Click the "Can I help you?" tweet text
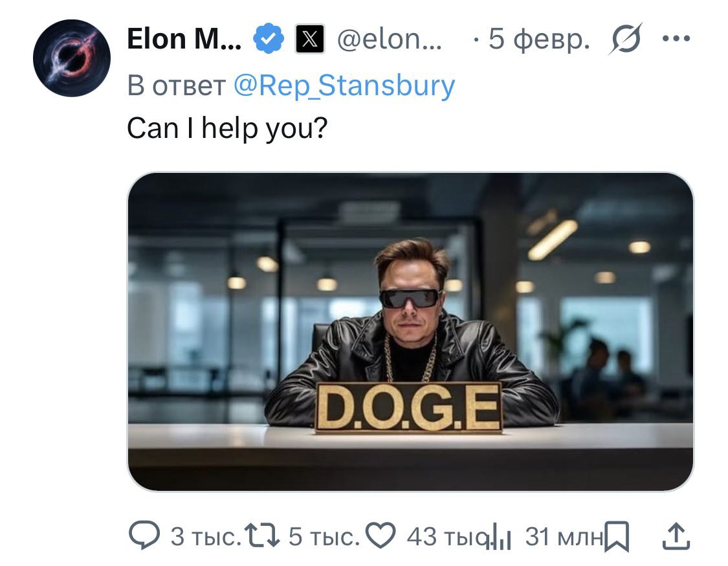728x566 pixels. click(227, 128)
